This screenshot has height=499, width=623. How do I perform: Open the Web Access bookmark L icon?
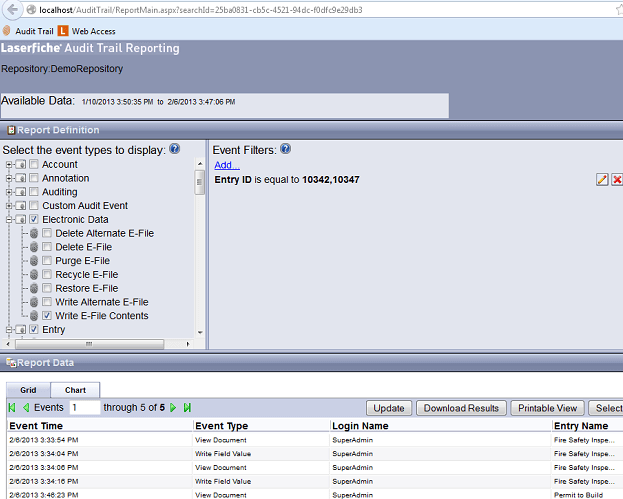[x=63, y=31]
